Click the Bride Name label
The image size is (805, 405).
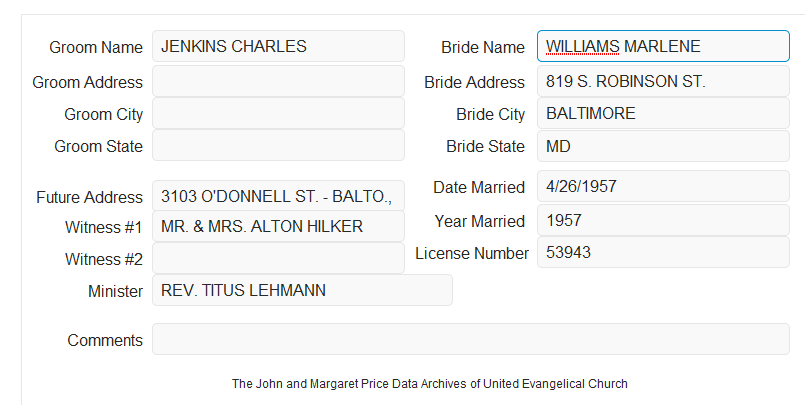pyautogui.click(x=483, y=47)
